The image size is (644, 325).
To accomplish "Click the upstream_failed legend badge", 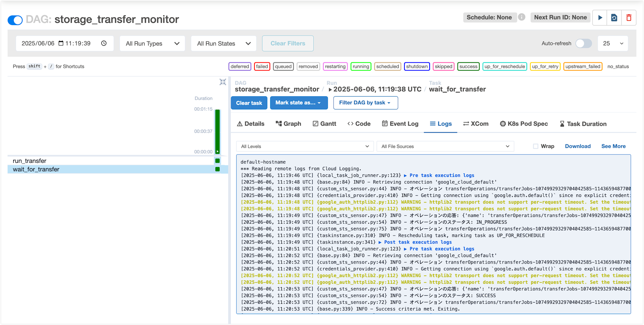I will coord(583,66).
